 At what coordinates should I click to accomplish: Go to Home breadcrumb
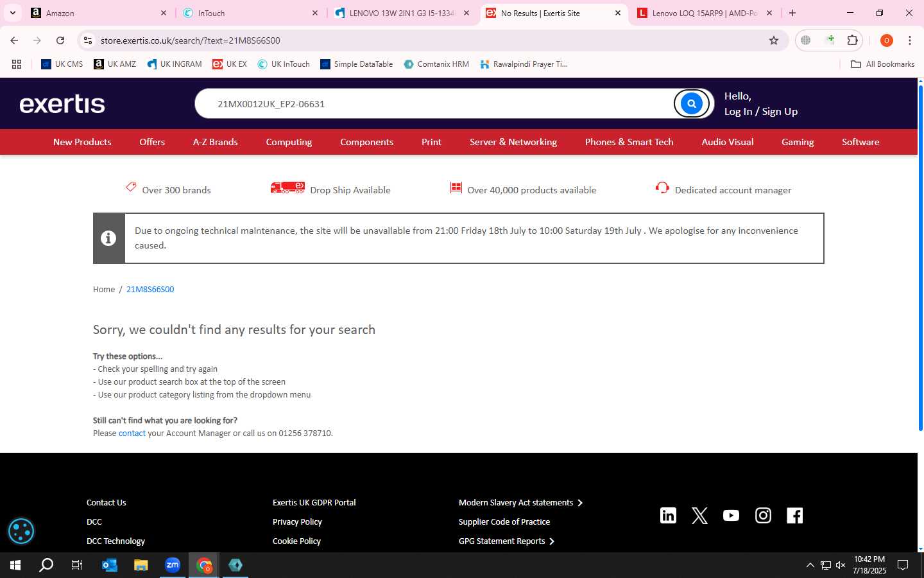click(104, 290)
